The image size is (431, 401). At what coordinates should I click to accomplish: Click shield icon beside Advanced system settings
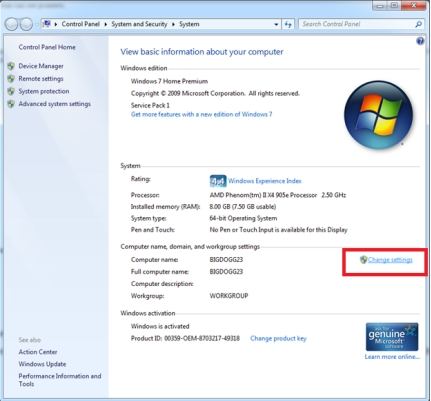(x=11, y=104)
